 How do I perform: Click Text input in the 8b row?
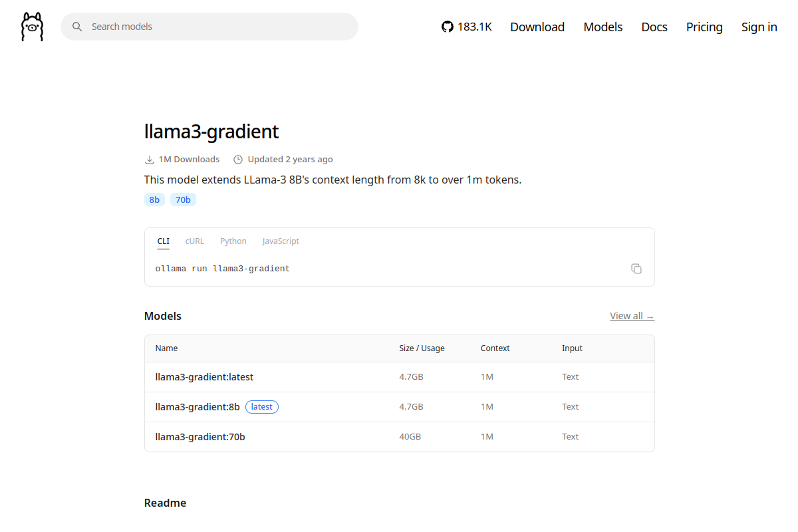(570, 407)
